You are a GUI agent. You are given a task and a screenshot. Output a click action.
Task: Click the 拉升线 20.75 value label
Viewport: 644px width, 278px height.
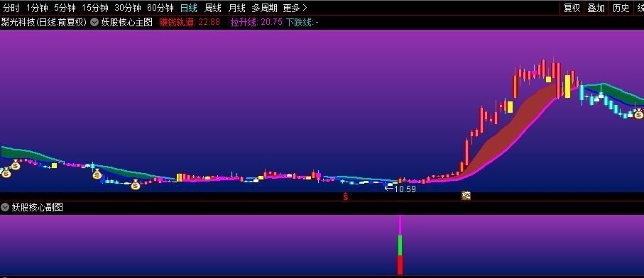pyautogui.click(x=256, y=23)
